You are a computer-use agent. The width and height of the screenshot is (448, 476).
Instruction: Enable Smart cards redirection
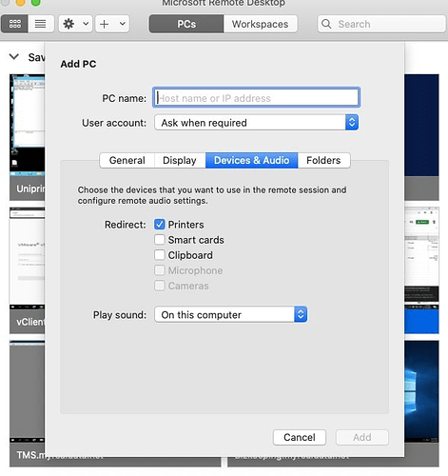pyautogui.click(x=160, y=240)
